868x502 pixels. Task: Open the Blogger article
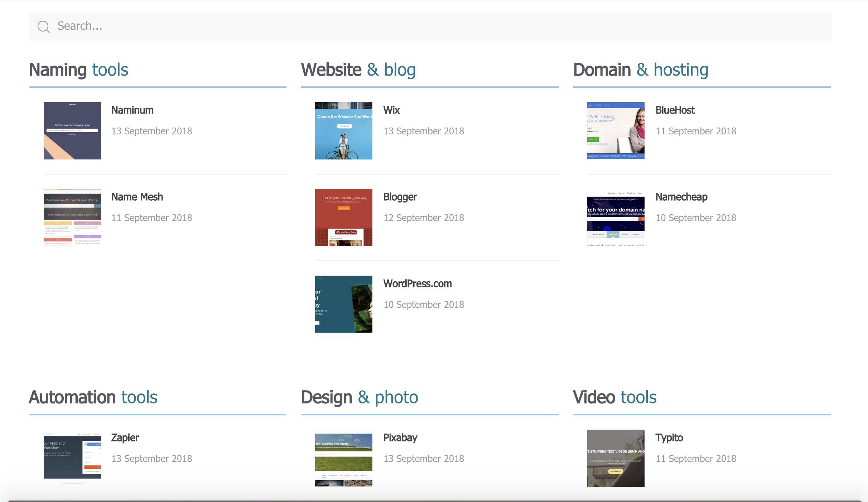[x=400, y=197]
